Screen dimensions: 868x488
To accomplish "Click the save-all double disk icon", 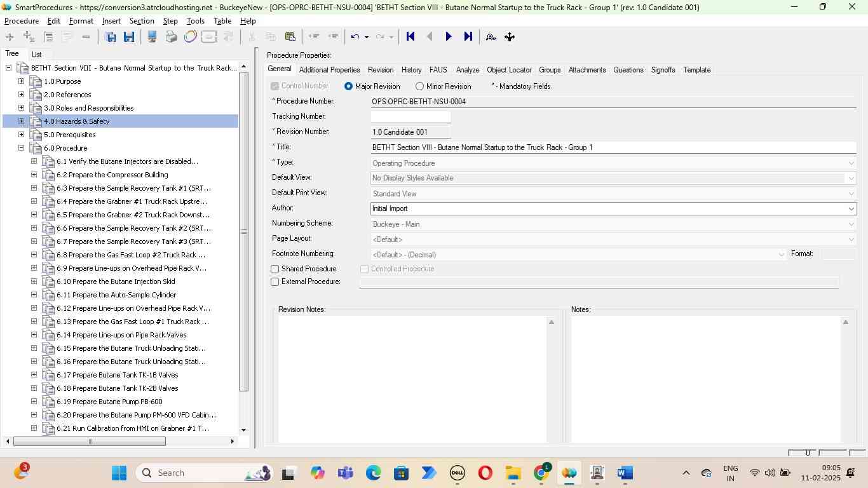I will click(110, 37).
